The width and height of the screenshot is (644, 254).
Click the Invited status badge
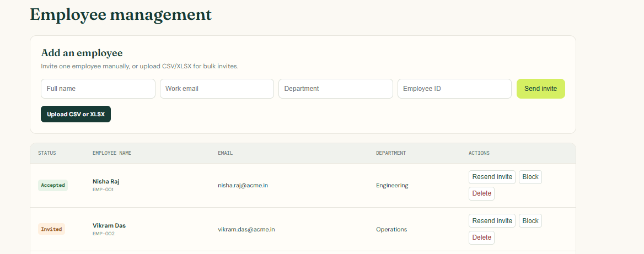click(x=51, y=229)
